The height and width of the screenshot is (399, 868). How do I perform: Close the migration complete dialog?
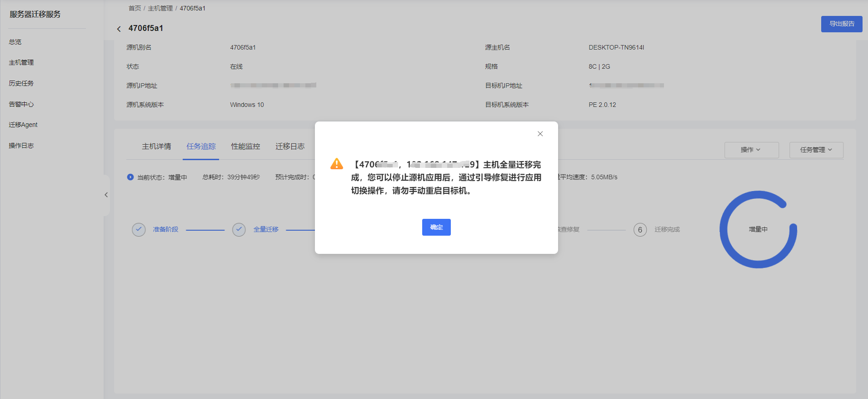pyautogui.click(x=540, y=134)
